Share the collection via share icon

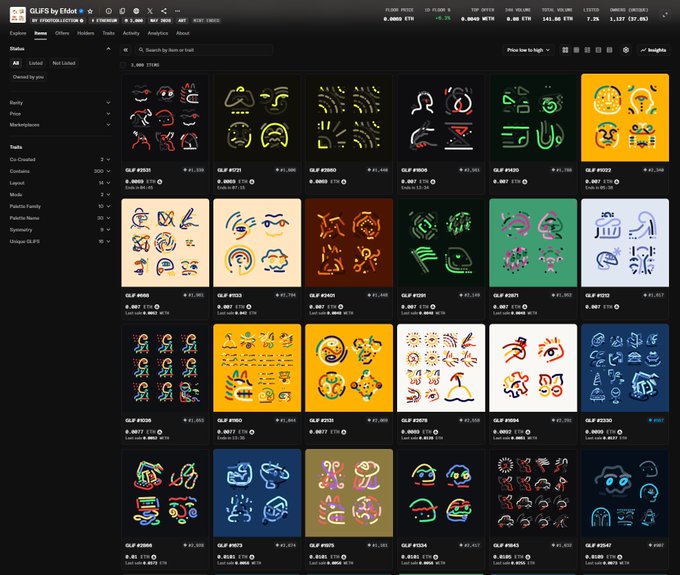163,11
